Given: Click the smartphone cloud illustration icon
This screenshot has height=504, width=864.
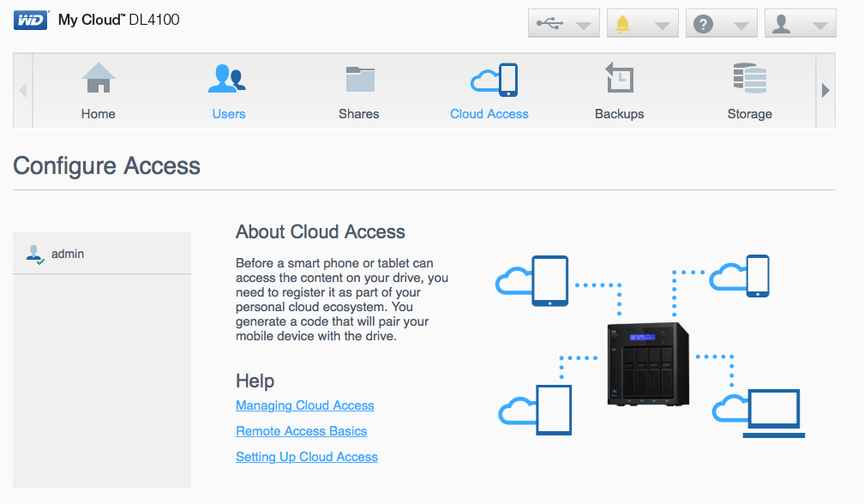Looking at the screenshot, I should tap(739, 276).
